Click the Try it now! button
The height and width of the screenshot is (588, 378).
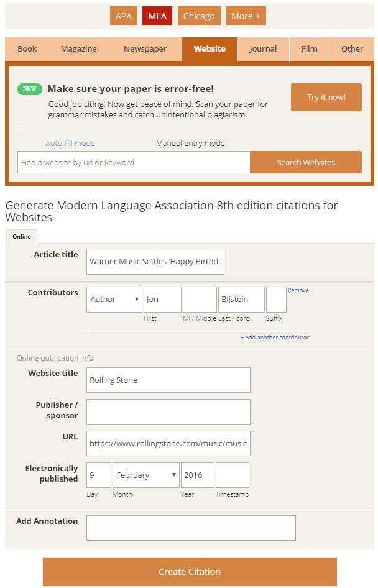click(x=326, y=98)
